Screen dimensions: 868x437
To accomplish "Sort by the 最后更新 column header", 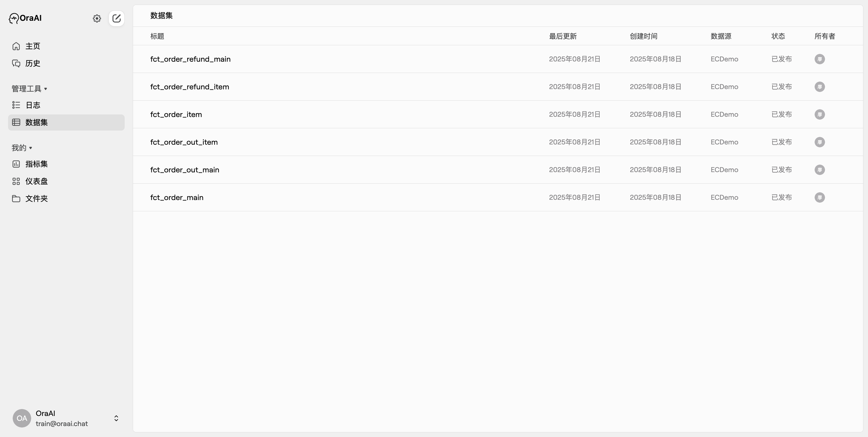I will click(x=563, y=36).
